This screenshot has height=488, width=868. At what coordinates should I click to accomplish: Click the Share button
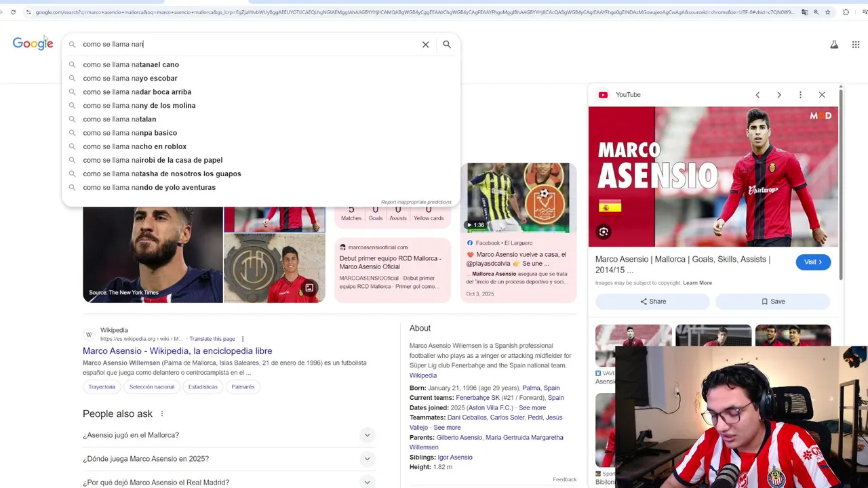click(x=653, y=302)
